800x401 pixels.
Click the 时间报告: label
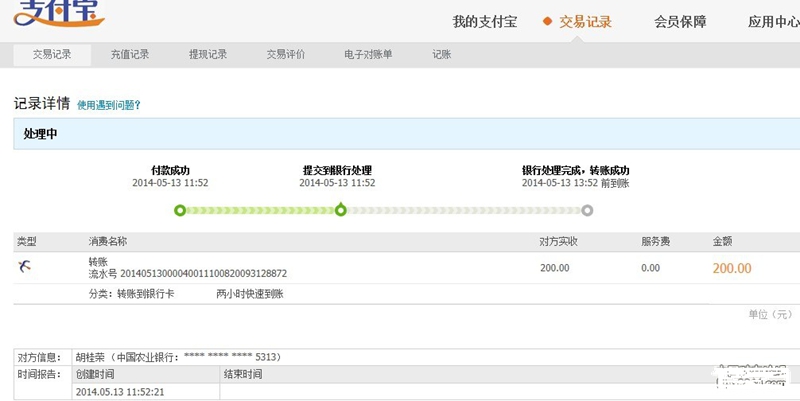tap(39, 374)
